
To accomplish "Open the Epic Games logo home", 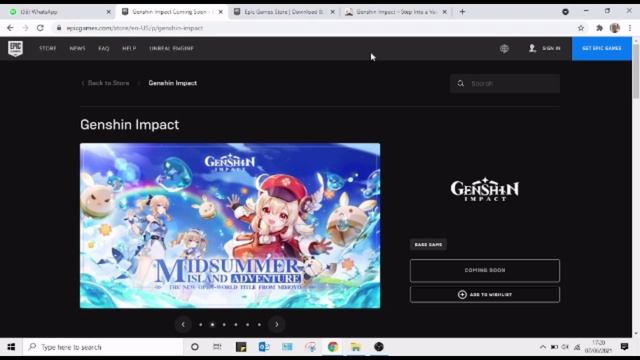I will tap(16, 48).
